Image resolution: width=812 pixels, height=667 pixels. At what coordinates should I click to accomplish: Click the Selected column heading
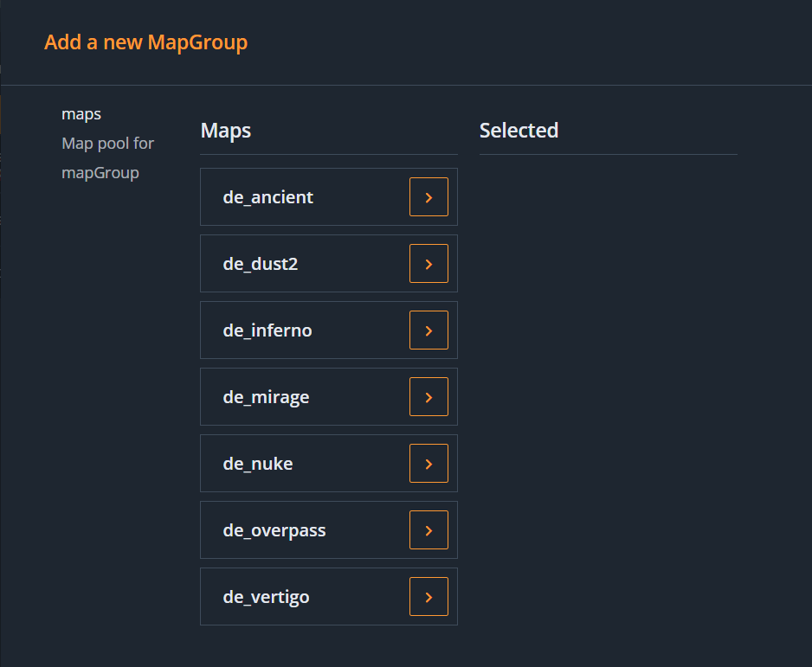pos(519,131)
